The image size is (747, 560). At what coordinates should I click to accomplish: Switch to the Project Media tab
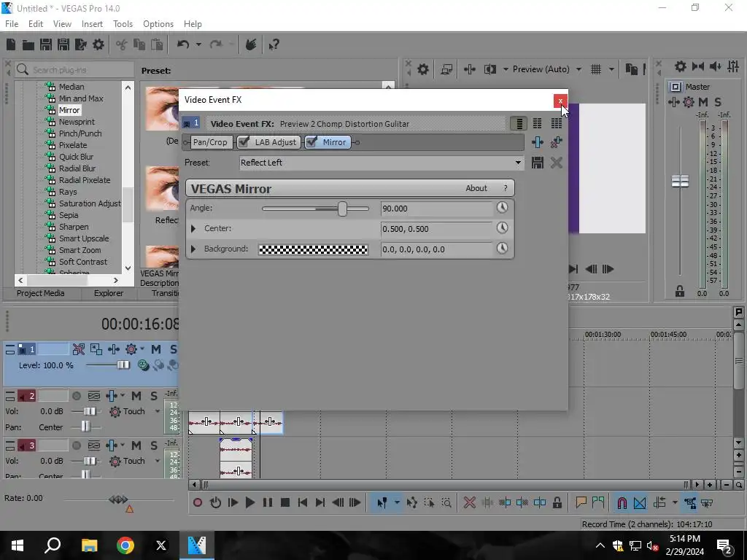(41, 293)
